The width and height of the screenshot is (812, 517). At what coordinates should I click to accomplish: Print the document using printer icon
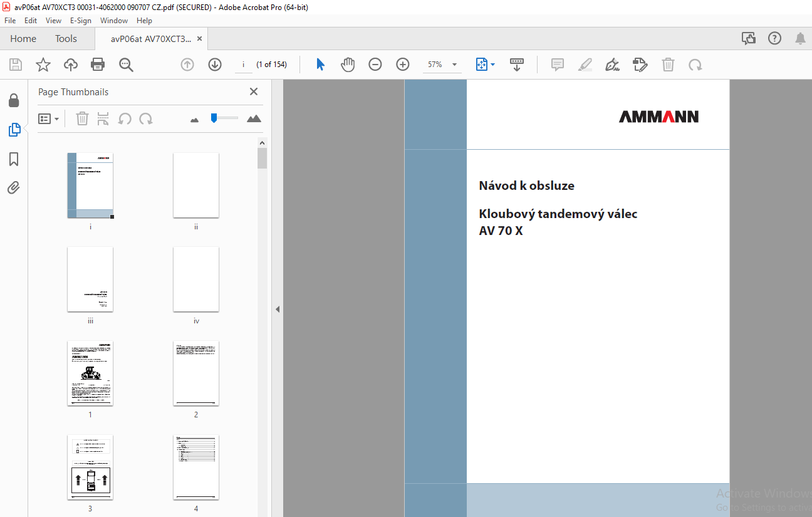coord(98,65)
